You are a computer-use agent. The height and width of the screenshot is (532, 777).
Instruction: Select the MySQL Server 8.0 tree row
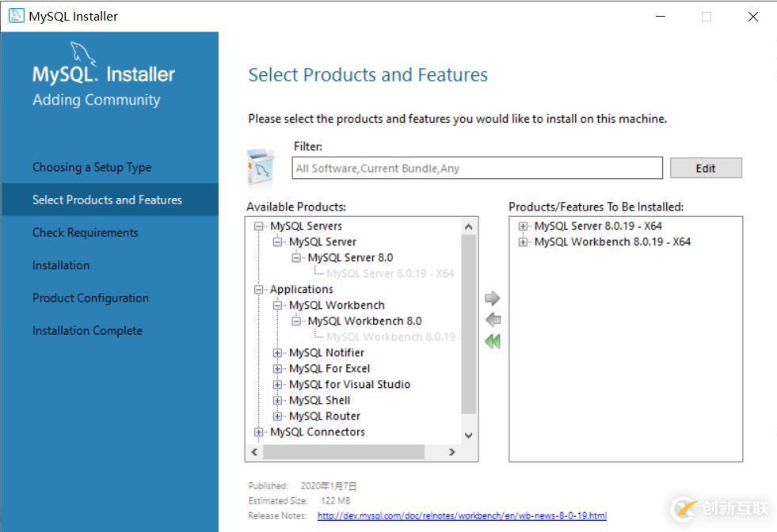pyautogui.click(x=350, y=257)
